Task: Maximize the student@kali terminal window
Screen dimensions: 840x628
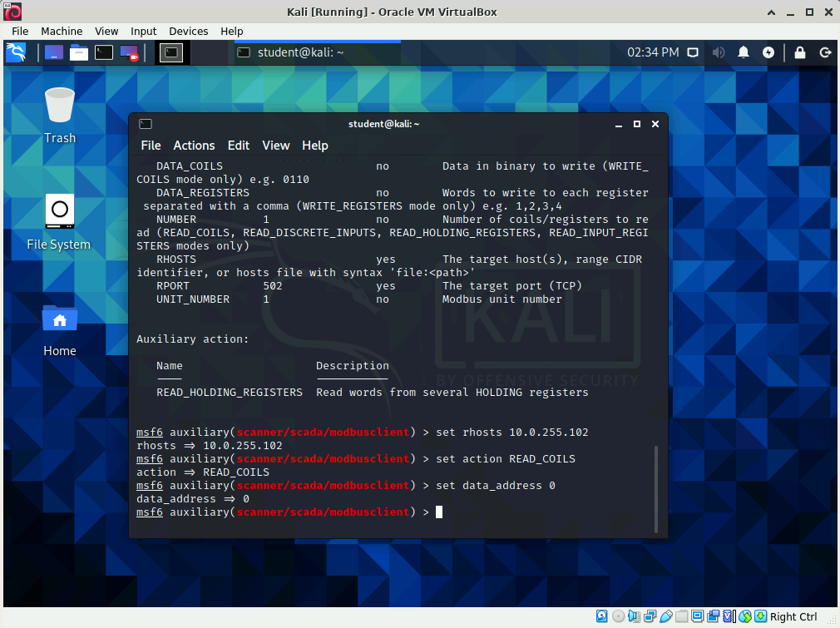Action: click(637, 124)
